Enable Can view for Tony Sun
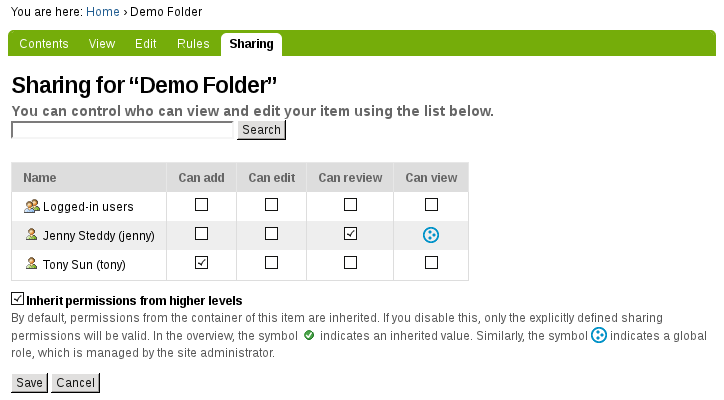Viewport: 724px width, 400px height. coord(431,263)
